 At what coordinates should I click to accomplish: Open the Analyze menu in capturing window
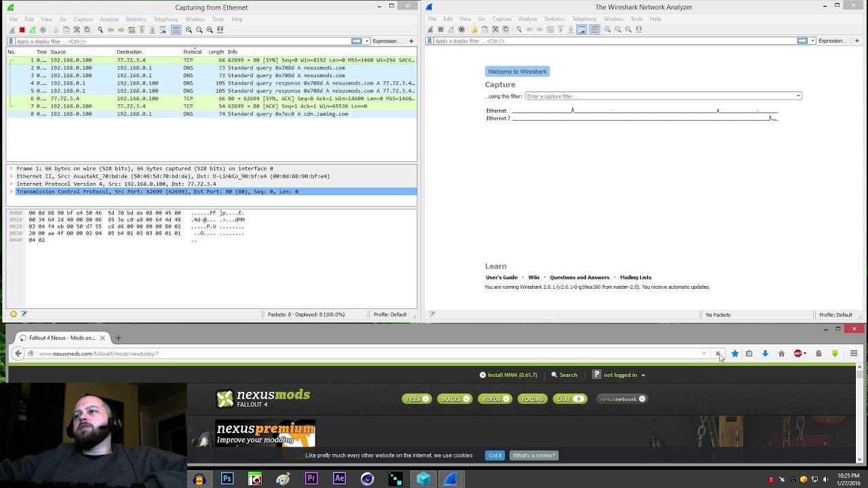[108, 19]
